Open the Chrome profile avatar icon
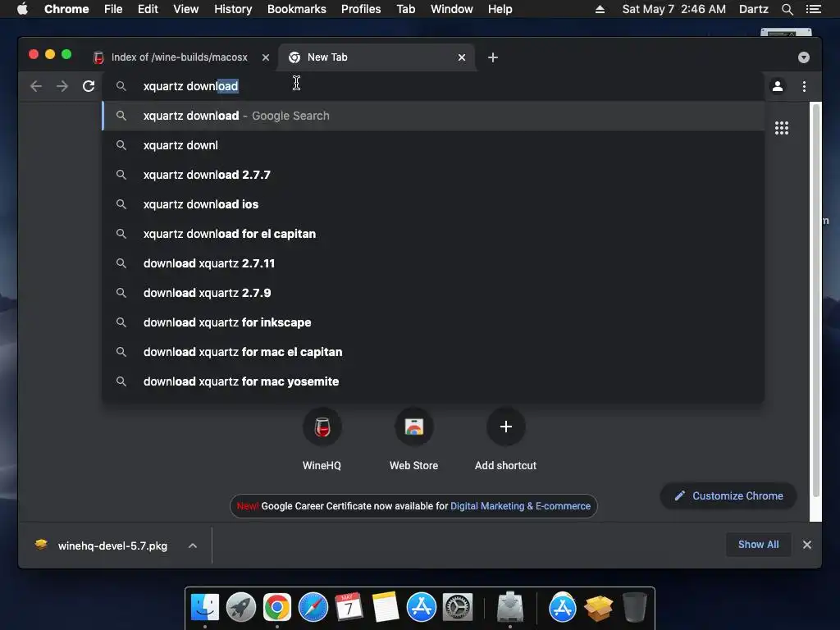This screenshot has height=630, width=840. point(778,85)
